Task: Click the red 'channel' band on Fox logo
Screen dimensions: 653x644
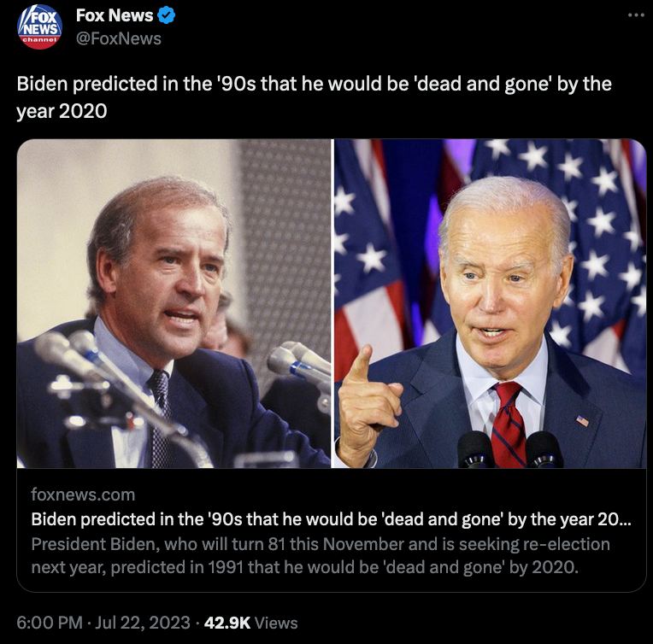Action: (39, 41)
